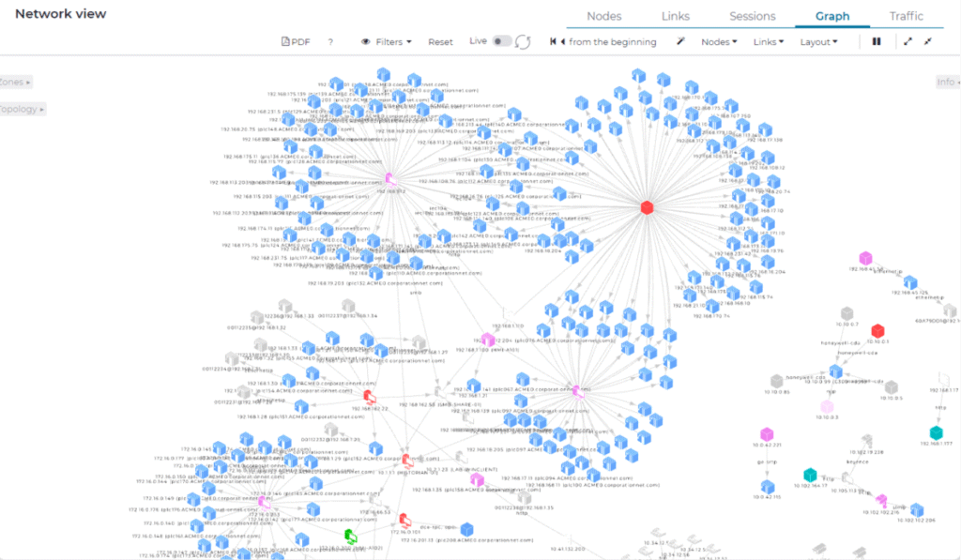Image resolution: width=961 pixels, height=560 pixels.
Task: Select the green node near the bottom
Action: click(x=351, y=536)
